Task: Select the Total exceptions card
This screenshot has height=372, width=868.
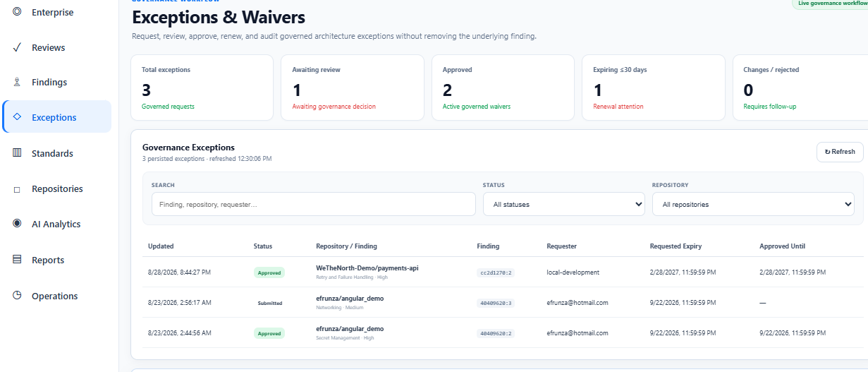Action: pos(202,88)
